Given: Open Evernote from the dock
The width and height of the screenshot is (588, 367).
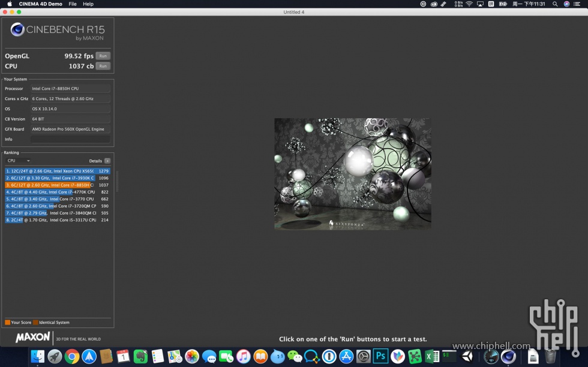Looking at the screenshot, I should pyautogui.click(x=140, y=356).
